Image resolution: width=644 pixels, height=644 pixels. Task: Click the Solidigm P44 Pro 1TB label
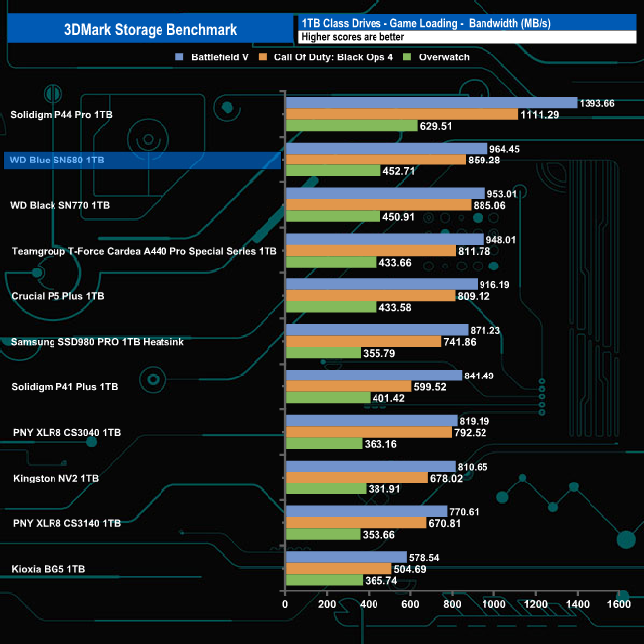(61, 115)
